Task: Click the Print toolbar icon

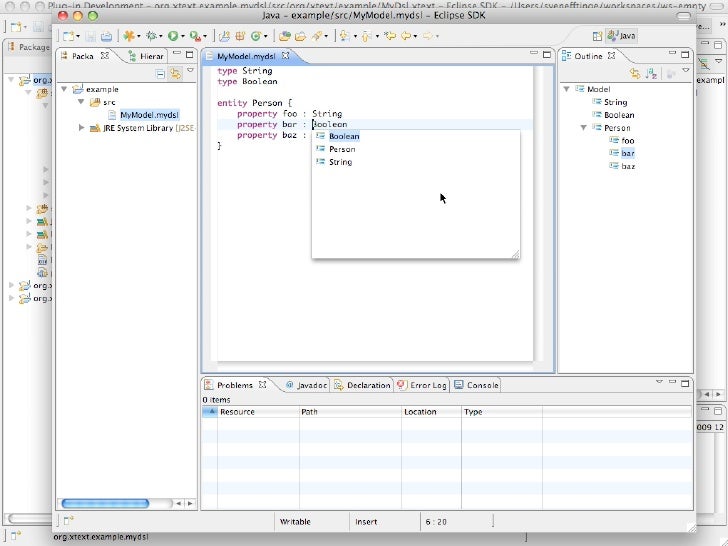Action: coord(106,36)
